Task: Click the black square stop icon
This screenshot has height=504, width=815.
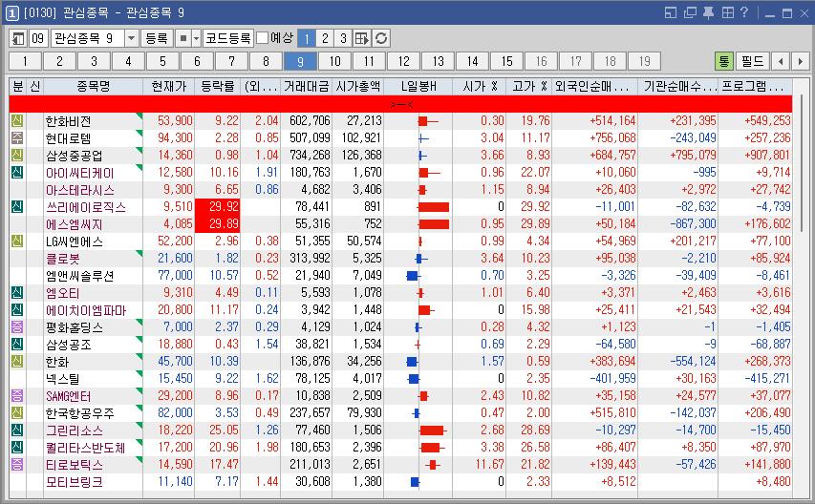Action: pos(183,38)
